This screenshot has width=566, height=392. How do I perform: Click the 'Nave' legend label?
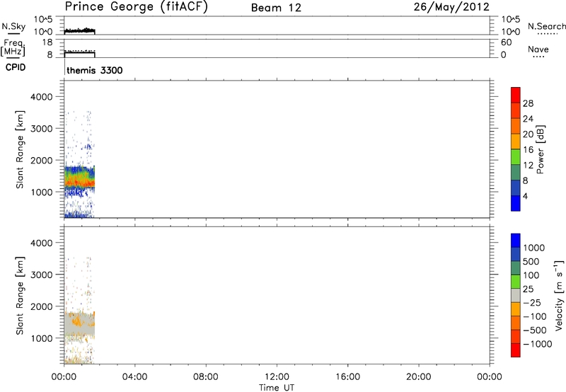(538, 49)
